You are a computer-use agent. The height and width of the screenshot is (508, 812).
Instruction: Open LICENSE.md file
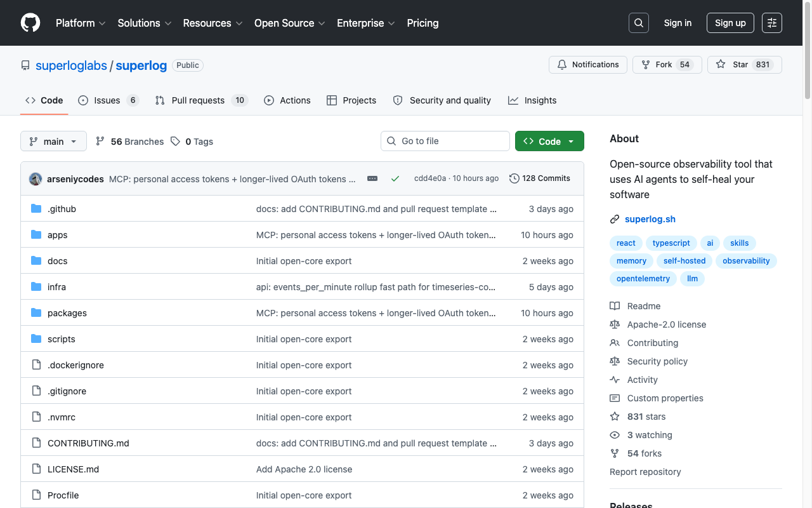tap(74, 469)
